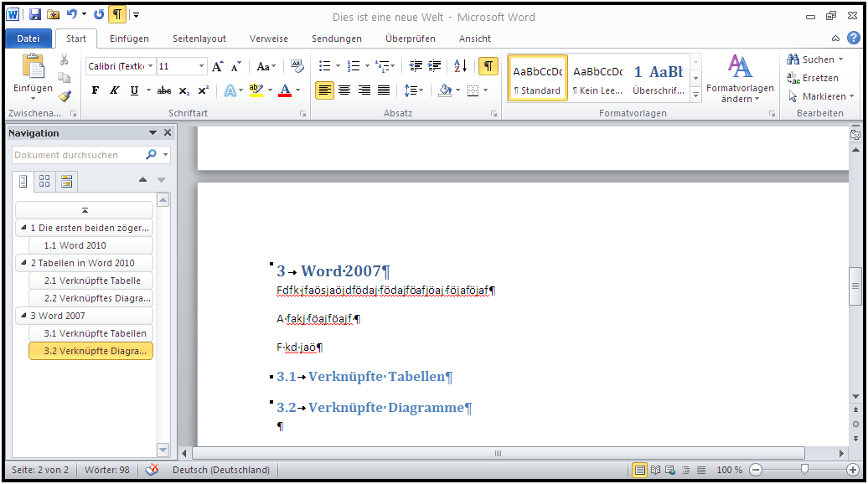Jump to heading 1.1 Word 2010
Viewport: 868px width, 484px height.
[90, 245]
